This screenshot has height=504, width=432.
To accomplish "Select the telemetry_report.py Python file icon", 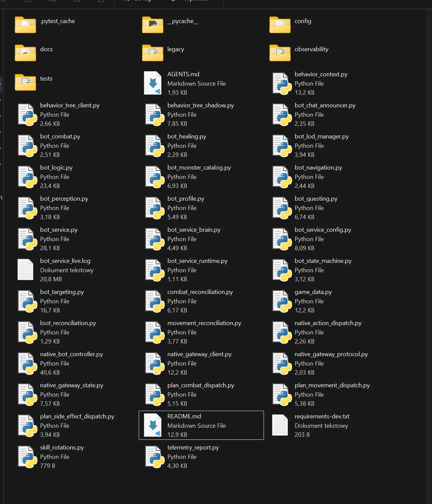I will coord(155,457).
